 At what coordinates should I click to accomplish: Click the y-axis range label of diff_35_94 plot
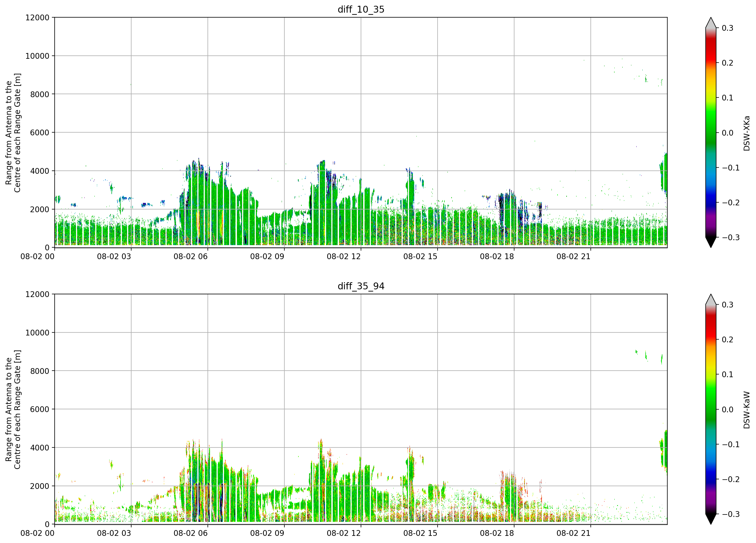coord(13,409)
